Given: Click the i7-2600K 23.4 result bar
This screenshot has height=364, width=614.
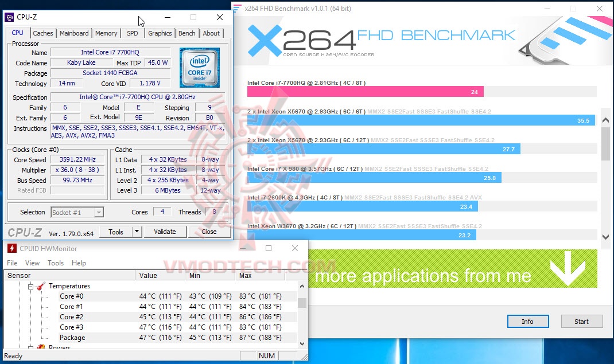Looking at the screenshot, I should click(362, 206).
